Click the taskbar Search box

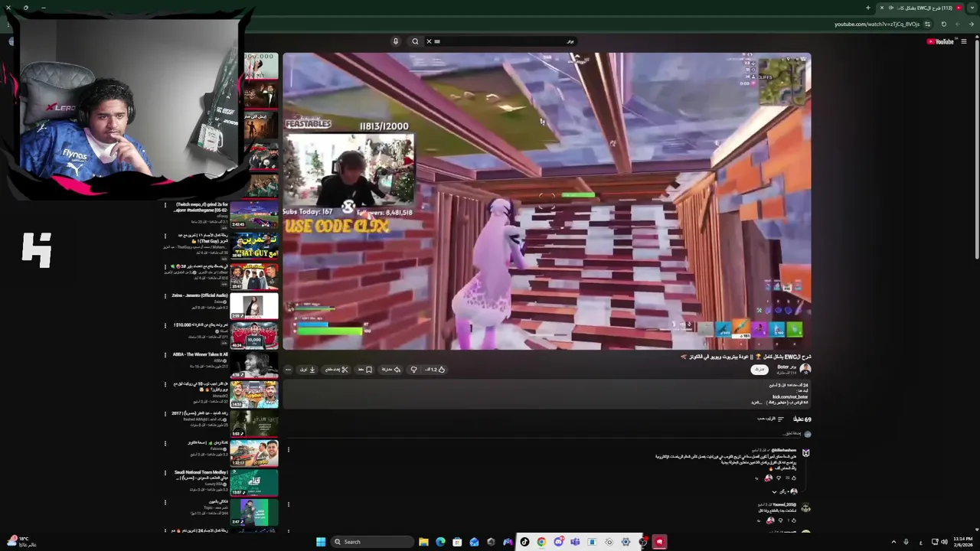click(x=373, y=542)
